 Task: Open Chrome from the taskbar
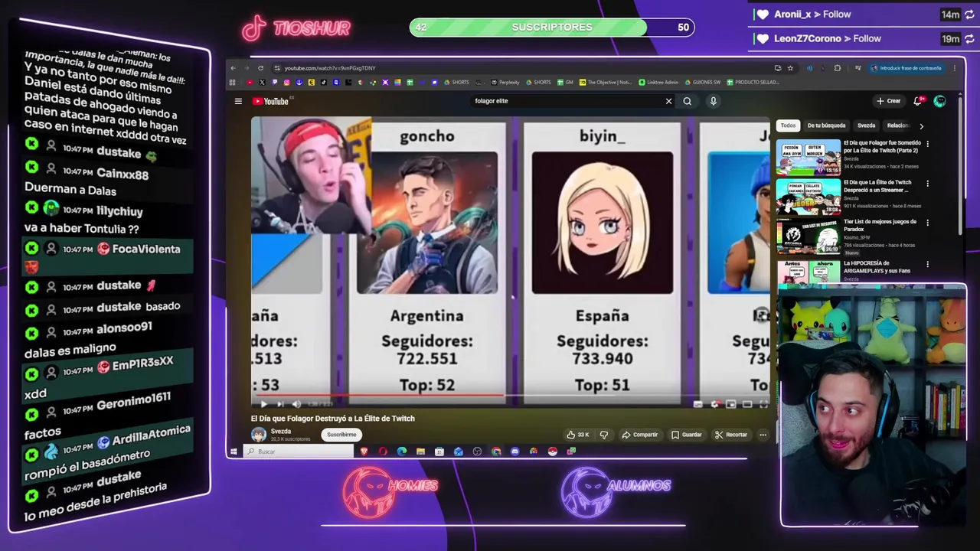coord(496,452)
